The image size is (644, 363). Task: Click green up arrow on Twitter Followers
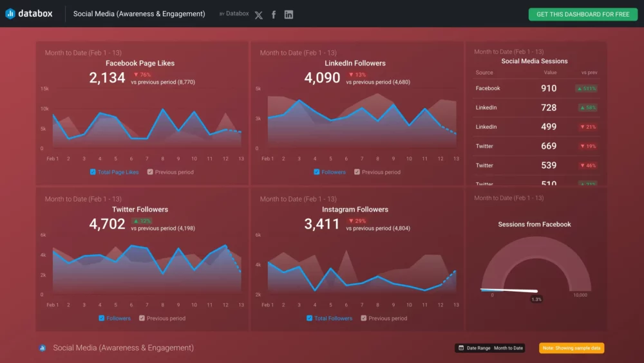[135, 221]
